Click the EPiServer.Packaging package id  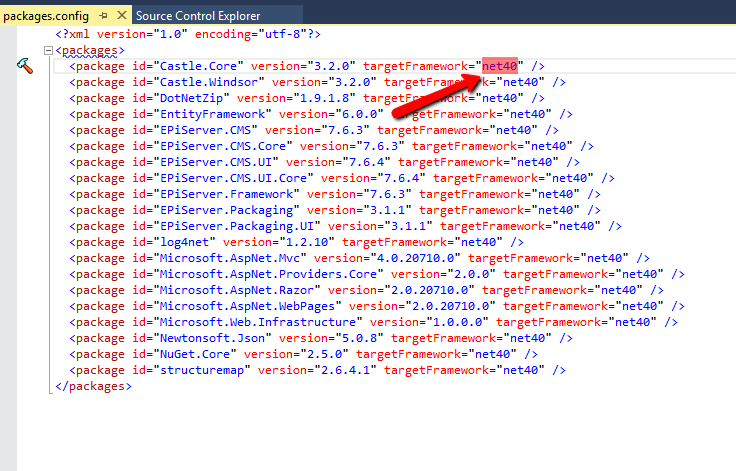[x=227, y=210]
